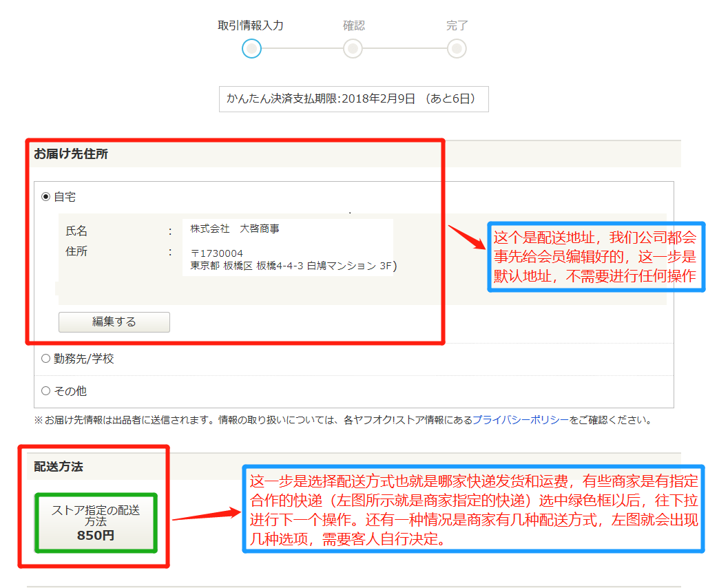
Task: Click the postal code 〒1730004 text
Action: 217,253
